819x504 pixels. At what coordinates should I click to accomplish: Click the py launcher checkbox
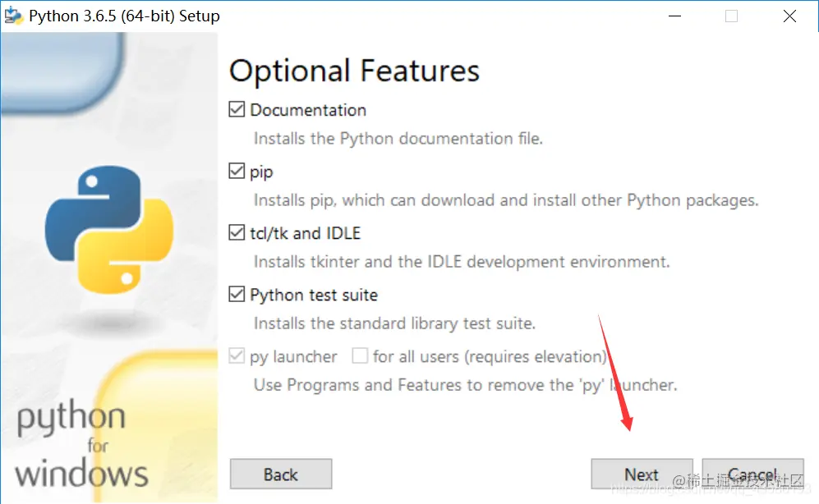click(x=237, y=355)
